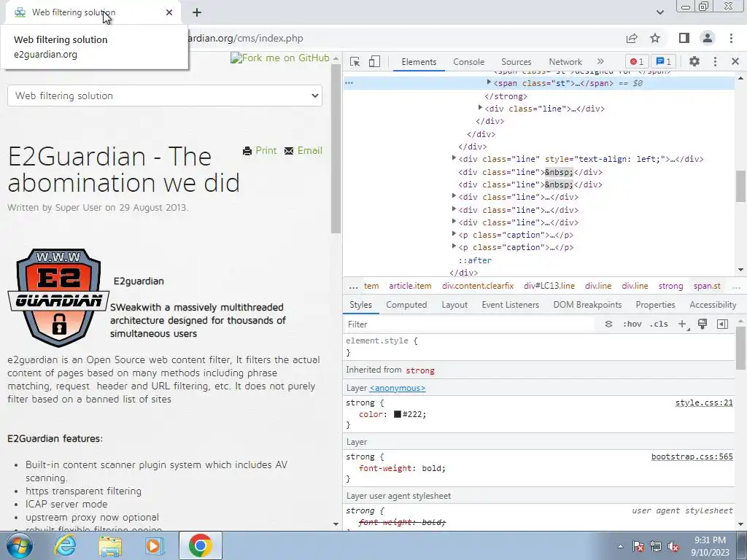Open the #222 color swatch picker
Viewport: 747px width, 560px height.
(398, 414)
